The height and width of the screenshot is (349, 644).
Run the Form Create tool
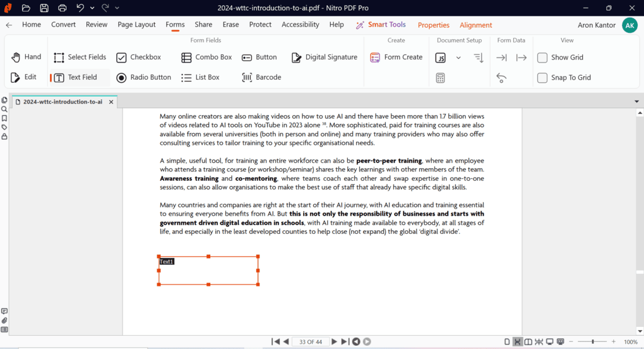pos(396,57)
